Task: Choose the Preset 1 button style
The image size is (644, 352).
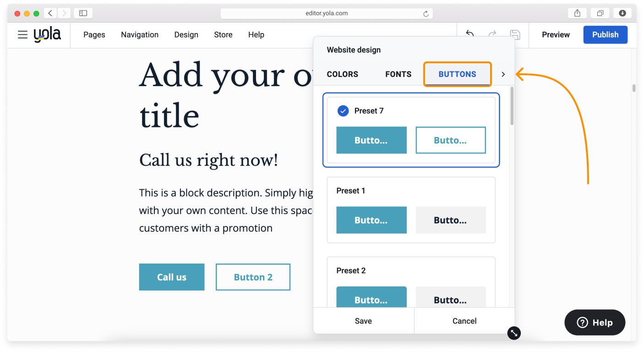Action: [x=411, y=210]
